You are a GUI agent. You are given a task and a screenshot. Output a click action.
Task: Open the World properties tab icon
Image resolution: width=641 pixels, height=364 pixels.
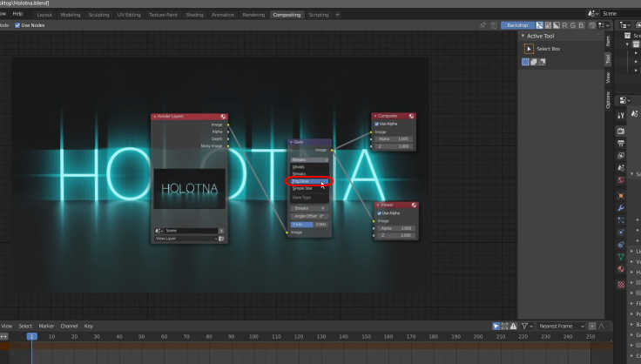[621, 179]
